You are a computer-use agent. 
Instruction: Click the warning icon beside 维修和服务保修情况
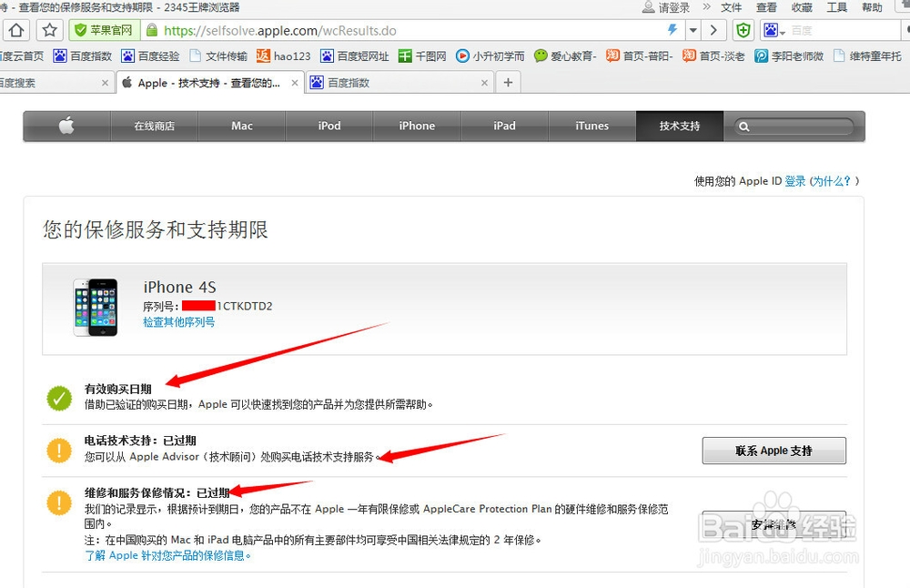[59, 502]
